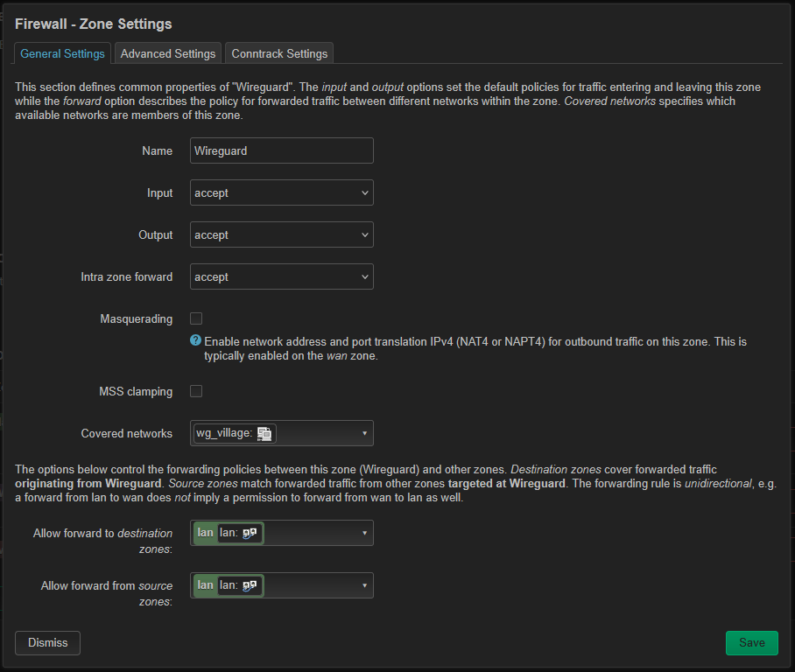Viewport: 795px width, 672px height.
Task: Enable the Masquerading checkbox
Action: 196,318
